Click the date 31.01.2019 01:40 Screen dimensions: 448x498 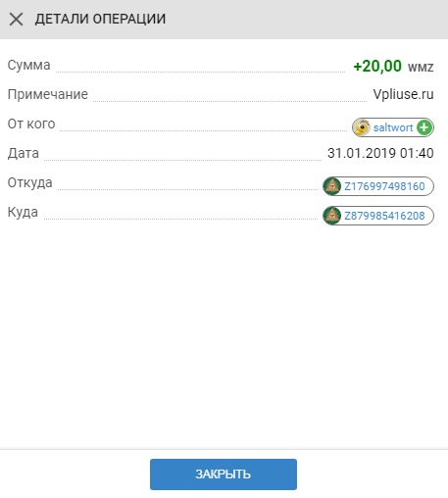pos(380,153)
